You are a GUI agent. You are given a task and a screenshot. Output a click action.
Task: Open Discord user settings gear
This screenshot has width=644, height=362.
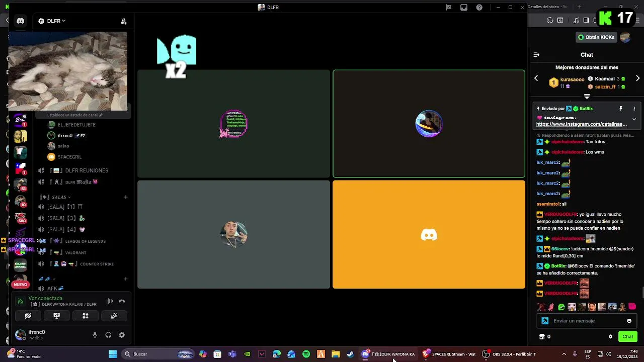122,335
